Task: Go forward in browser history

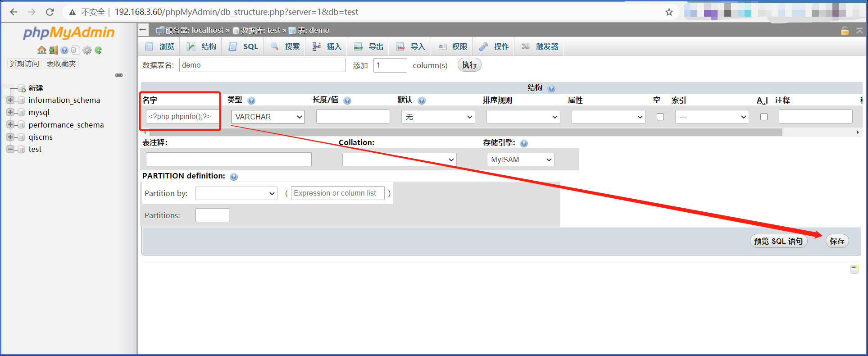Action: (x=32, y=12)
